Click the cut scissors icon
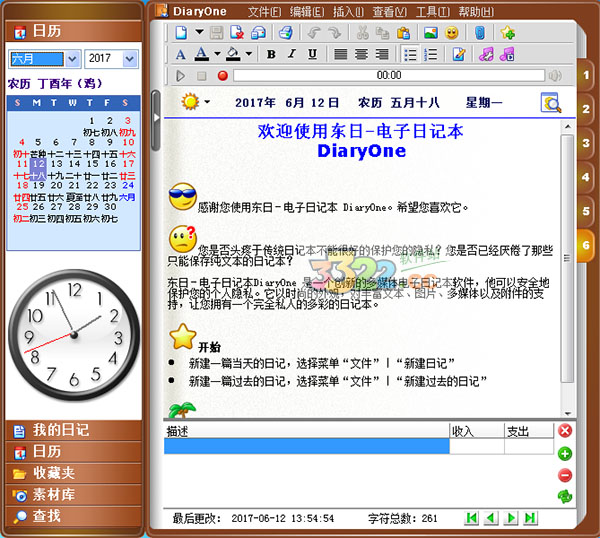Image resolution: width=600 pixels, height=538 pixels. (361, 33)
